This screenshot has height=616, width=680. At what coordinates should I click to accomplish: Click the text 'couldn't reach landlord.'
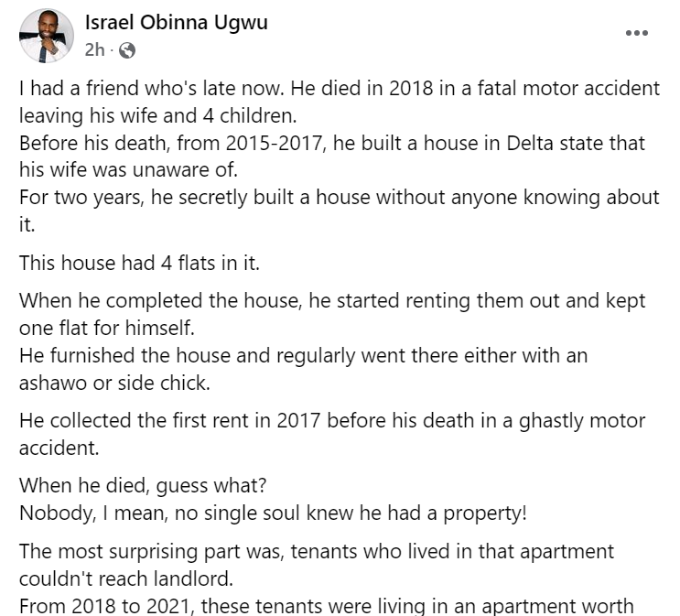click(126, 579)
